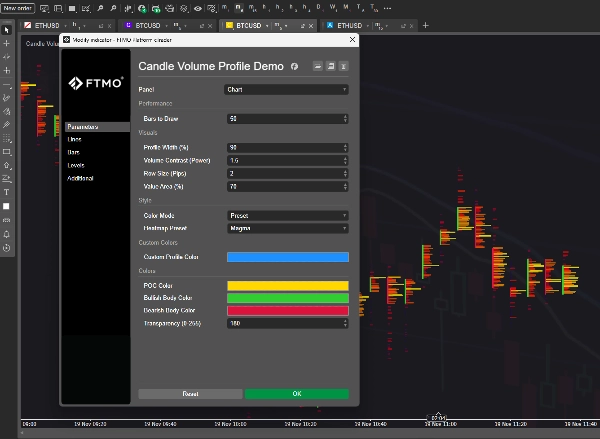Open the Heatmap Preset dropdown
The height and width of the screenshot is (439, 600).
point(287,228)
